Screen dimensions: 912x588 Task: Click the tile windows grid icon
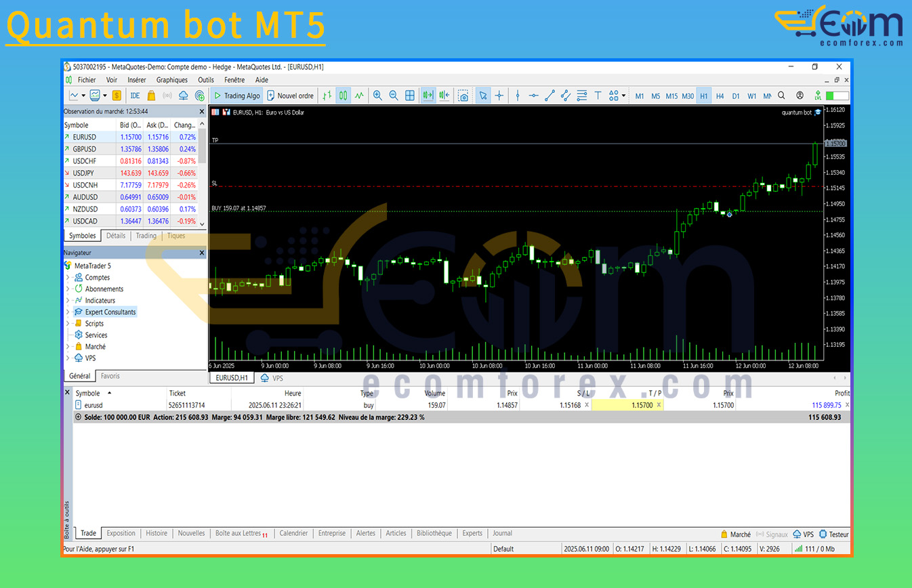pos(410,96)
